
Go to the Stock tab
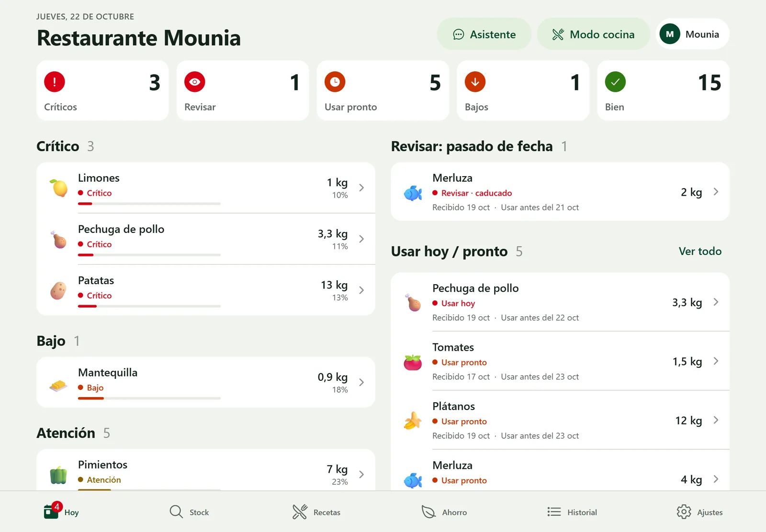(189, 512)
